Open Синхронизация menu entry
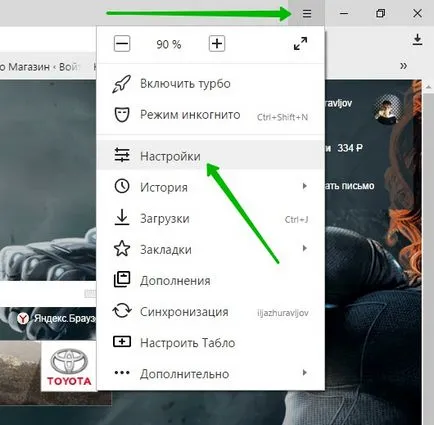This screenshot has width=434, height=425. (x=210, y=312)
